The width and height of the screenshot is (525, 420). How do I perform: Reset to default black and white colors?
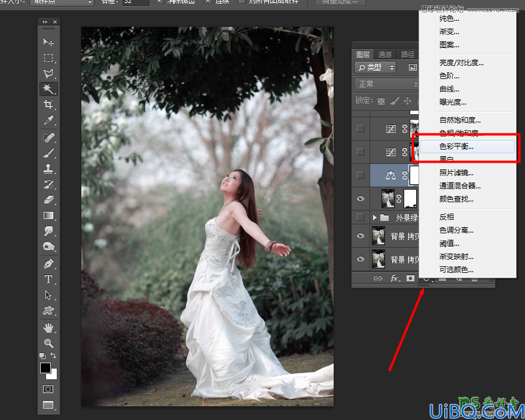tap(42, 356)
